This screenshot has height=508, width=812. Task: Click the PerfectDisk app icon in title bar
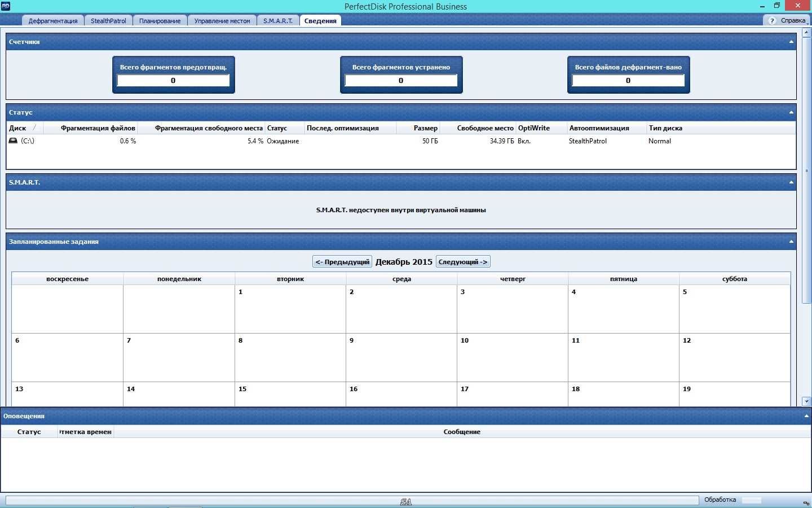pos(5,6)
